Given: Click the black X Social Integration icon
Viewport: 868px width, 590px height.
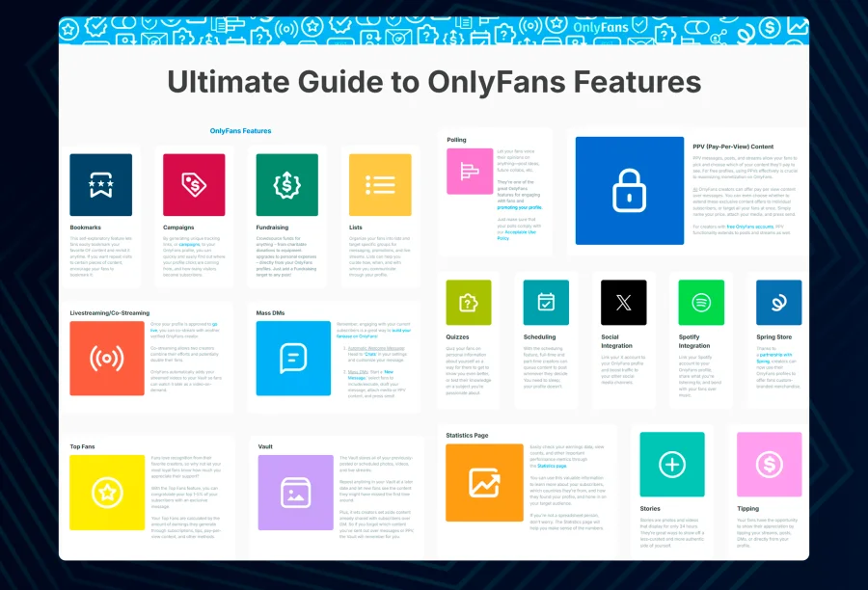Looking at the screenshot, I should [x=624, y=302].
